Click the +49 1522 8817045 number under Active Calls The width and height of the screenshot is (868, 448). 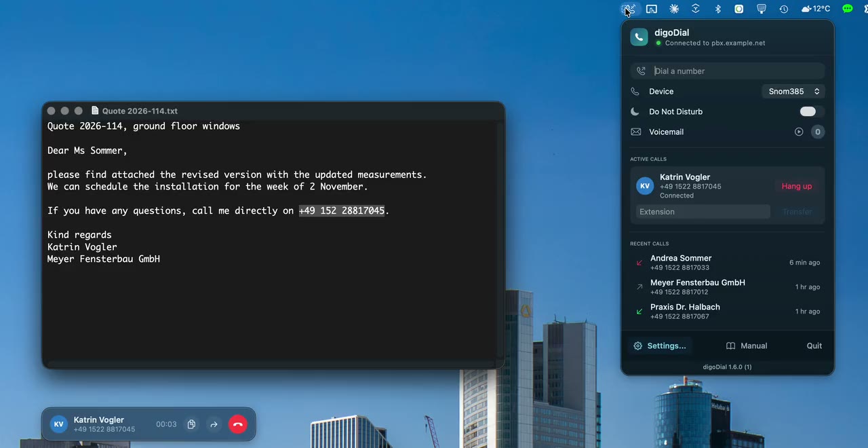690,187
